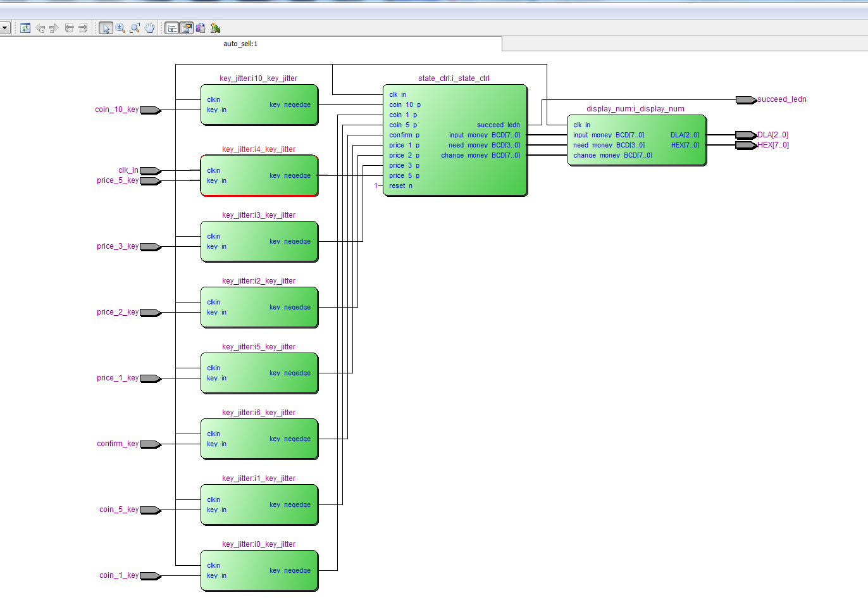Image resolution: width=868 pixels, height=600 pixels.
Task: Click the green bird viewer icon
Action: [x=215, y=28]
